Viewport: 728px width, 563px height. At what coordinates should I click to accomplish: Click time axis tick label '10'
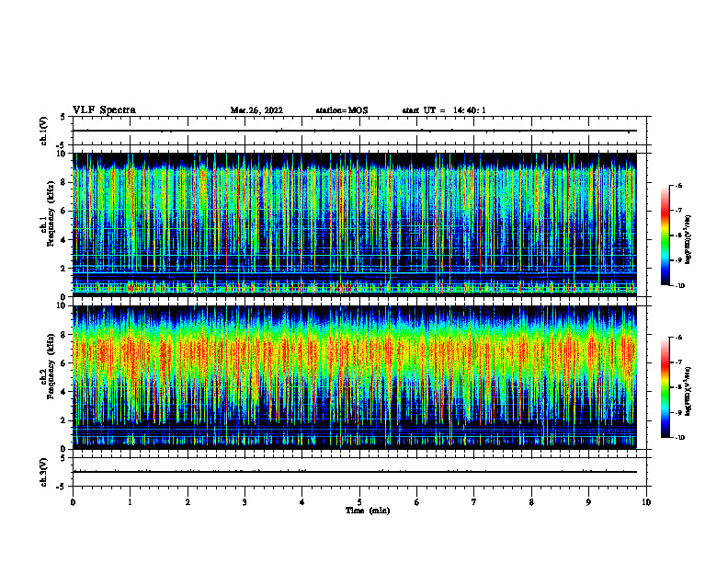[646, 502]
